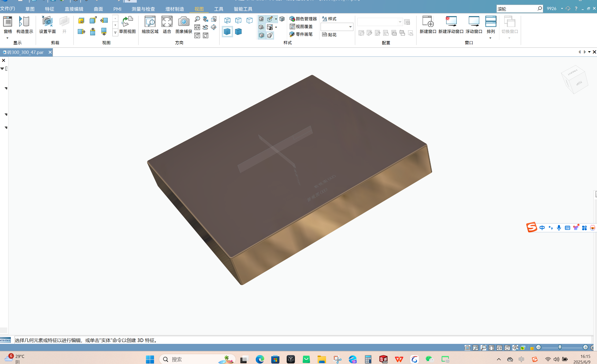The image size is (597, 364).
Task: Click the blue square with corner arrow view icon
Action: click(93, 20)
